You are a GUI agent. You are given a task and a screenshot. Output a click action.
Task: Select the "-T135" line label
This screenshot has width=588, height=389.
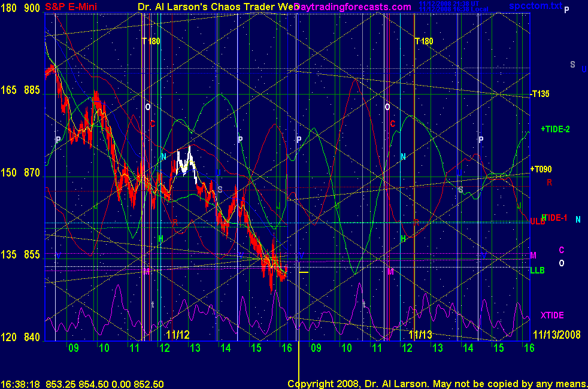click(x=539, y=94)
